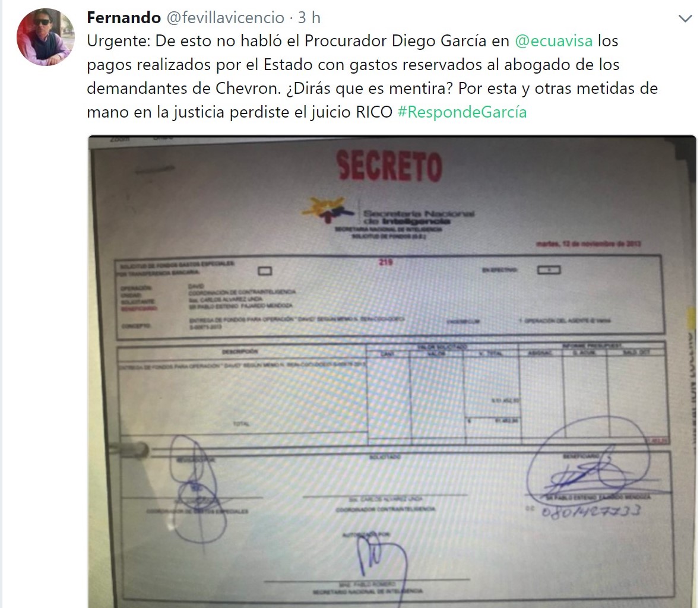Click the display name Fernando
The height and width of the screenshot is (608, 700).
coord(123,17)
